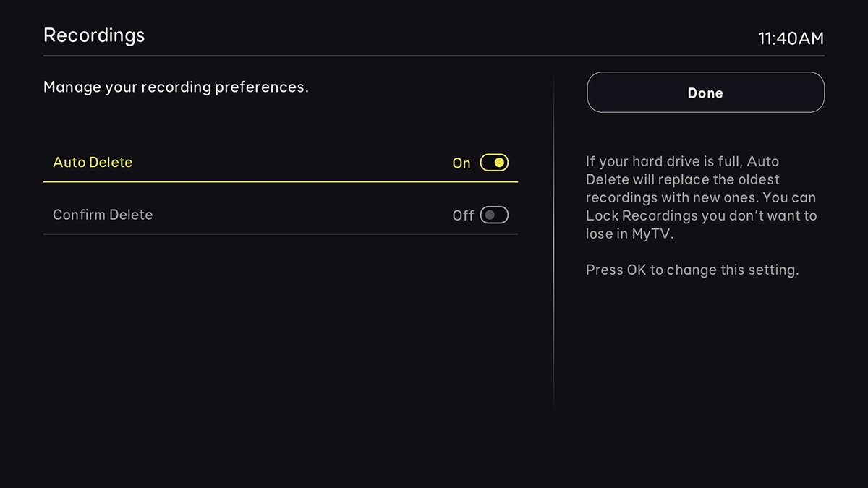
Task: Click the Press OK instruction text
Action: [692, 270]
